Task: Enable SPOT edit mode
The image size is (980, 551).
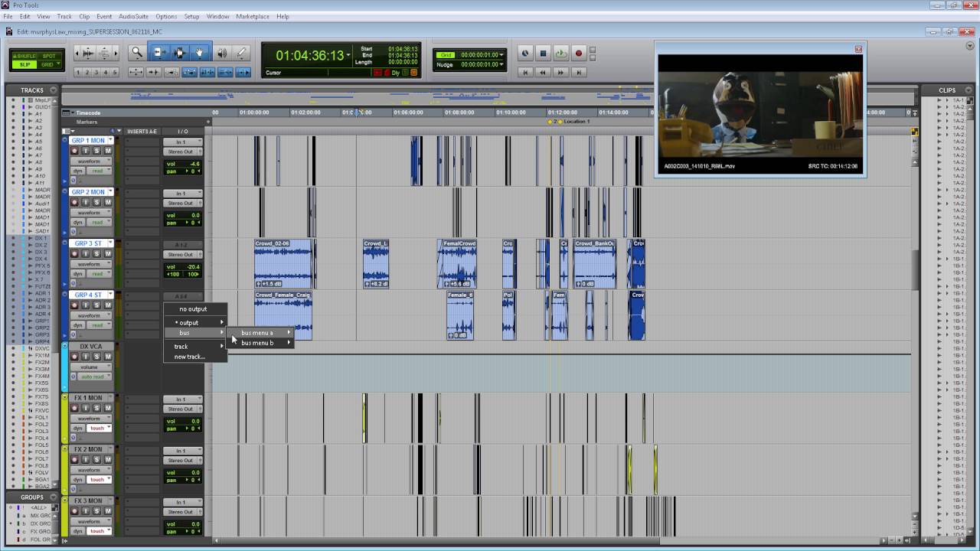Action: (50, 56)
